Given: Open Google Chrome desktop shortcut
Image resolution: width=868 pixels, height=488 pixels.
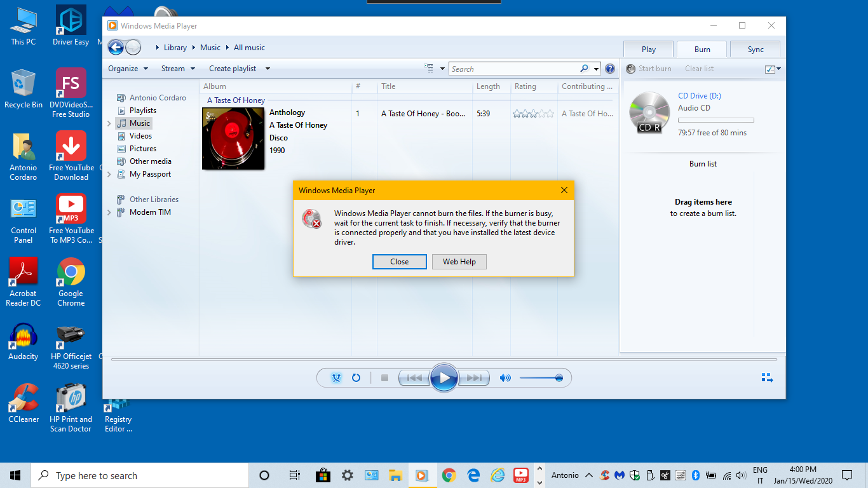Looking at the screenshot, I should pos(71,282).
